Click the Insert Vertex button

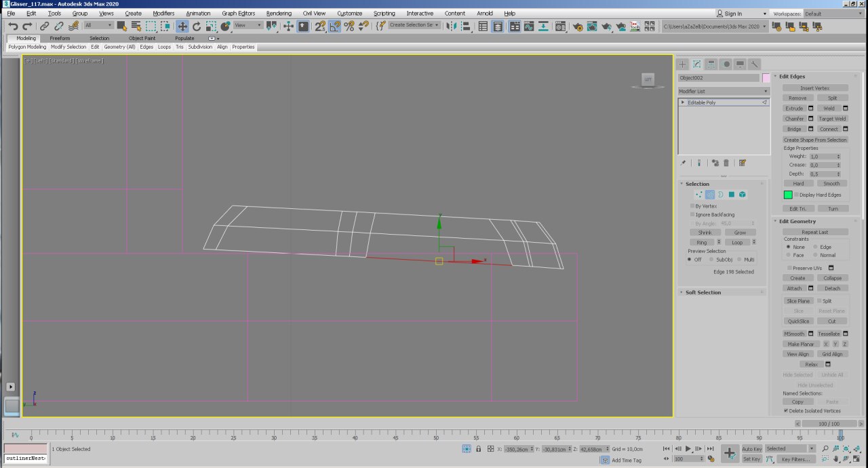pyautogui.click(x=815, y=88)
